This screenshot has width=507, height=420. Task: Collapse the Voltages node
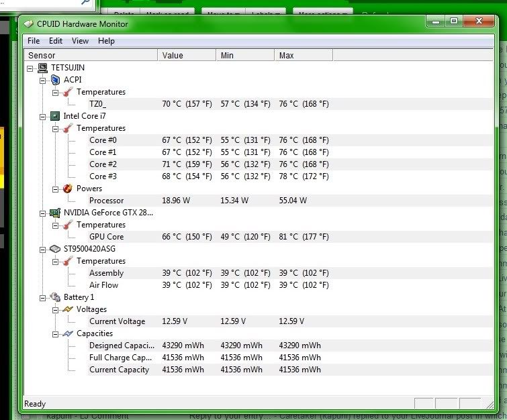pos(56,310)
